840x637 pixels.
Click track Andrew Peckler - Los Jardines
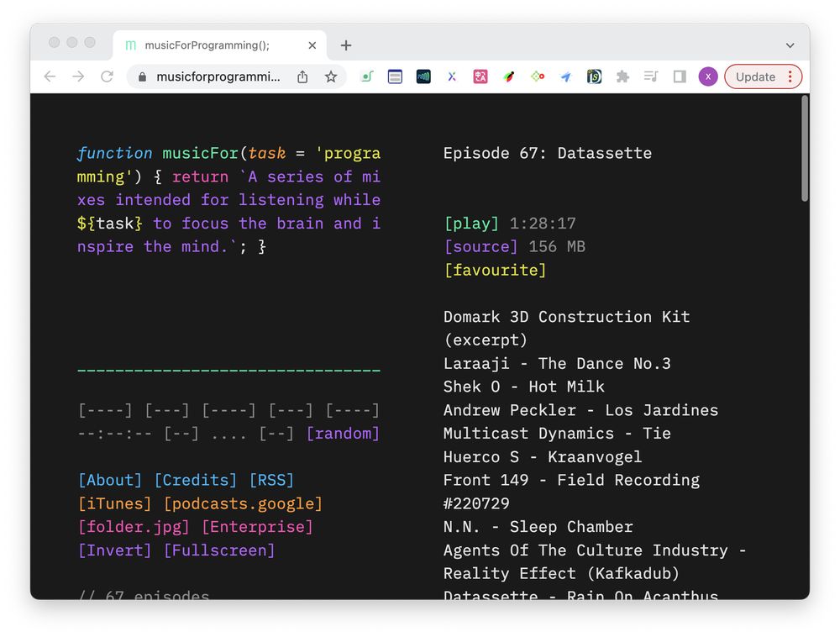[580, 410]
